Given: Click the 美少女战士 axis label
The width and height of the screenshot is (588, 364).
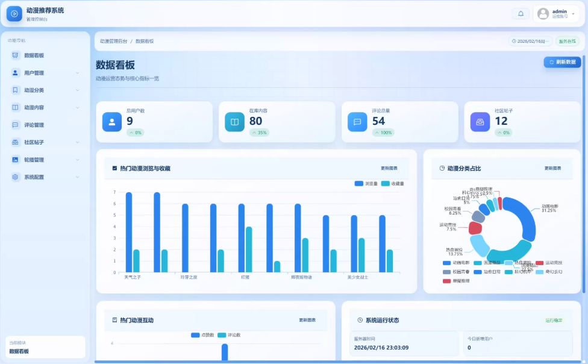Looking at the screenshot, I should tap(357, 277).
